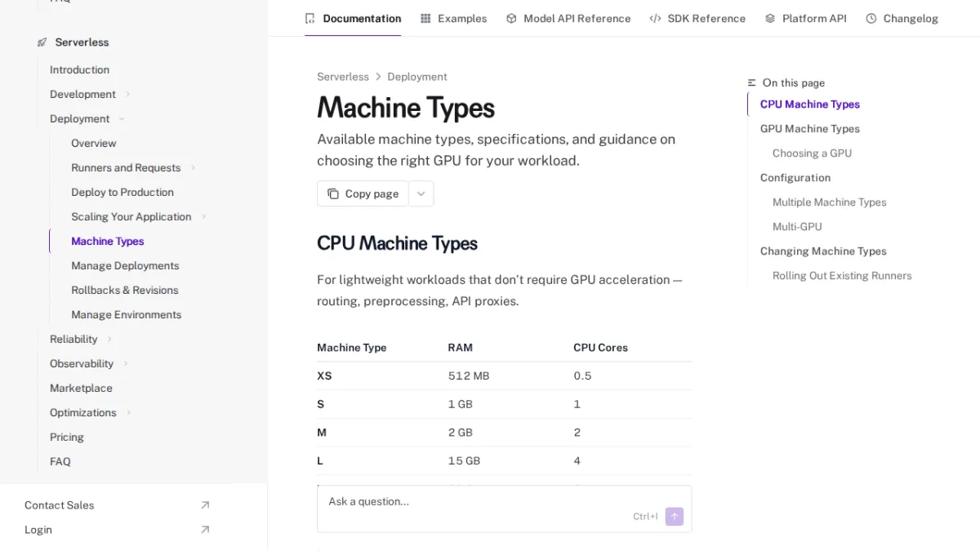The image size is (980, 551).
Task: Click the CPU Cores column header
Action: pos(601,348)
